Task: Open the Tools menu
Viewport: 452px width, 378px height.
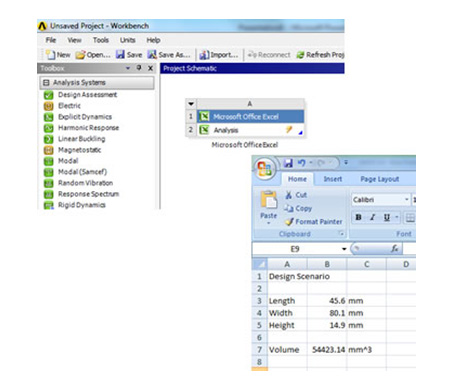Action: (x=101, y=40)
